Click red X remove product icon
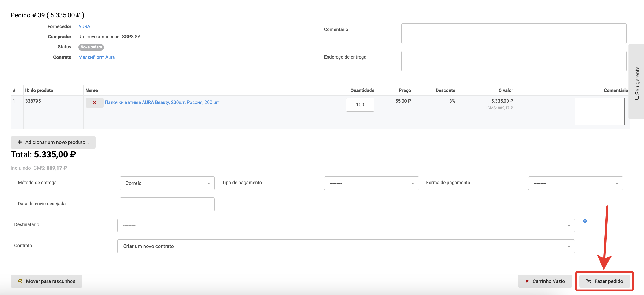Image resolution: width=644 pixels, height=295 pixels. [94, 103]
